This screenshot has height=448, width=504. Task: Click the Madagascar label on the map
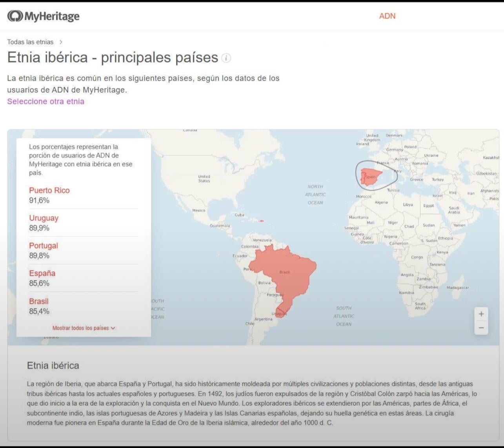click(x=458, y=288)
